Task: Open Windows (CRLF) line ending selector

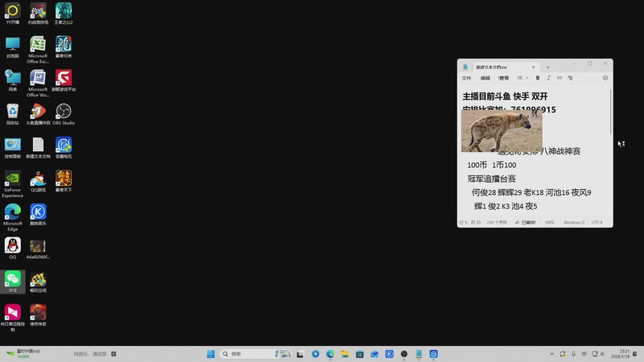Action: click(x=574, y=222)
